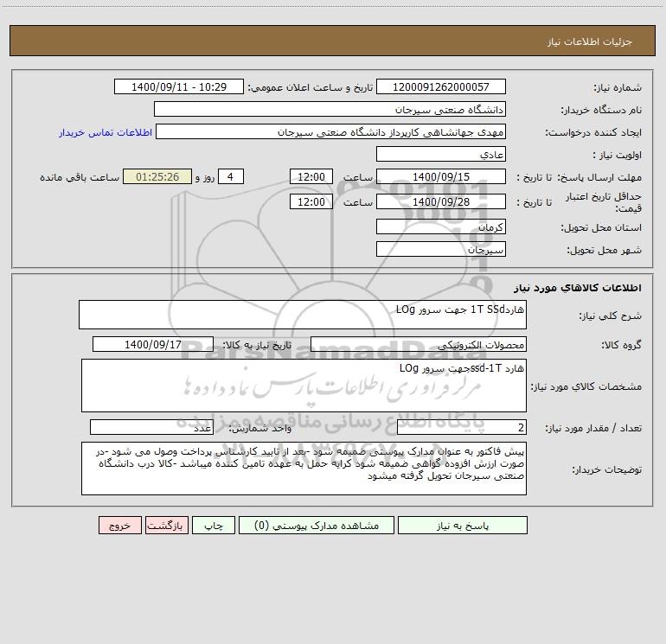Screen dimensions: 666x644
Task: Click the countdown timer 01:25:26
Action: (x=157, y=176)
